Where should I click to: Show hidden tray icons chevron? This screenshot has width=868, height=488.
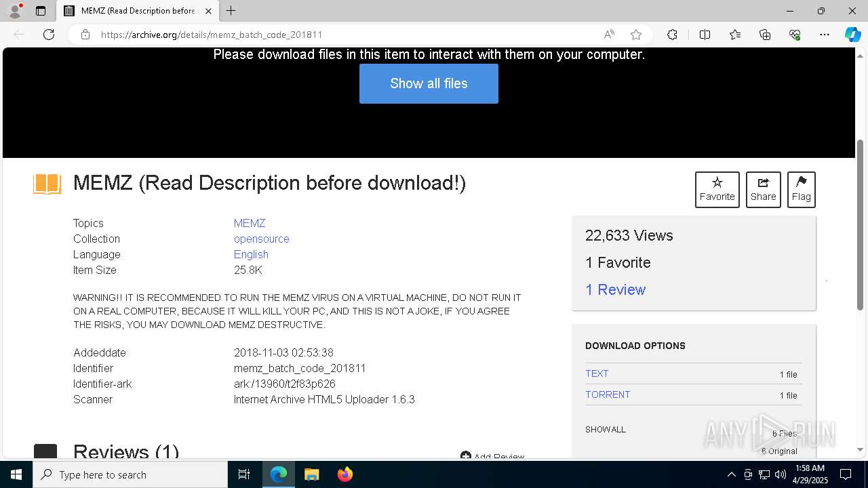tap(731, 474)
